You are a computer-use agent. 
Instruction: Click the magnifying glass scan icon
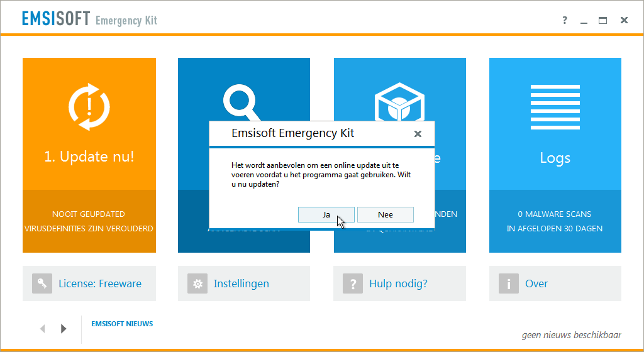241,102
